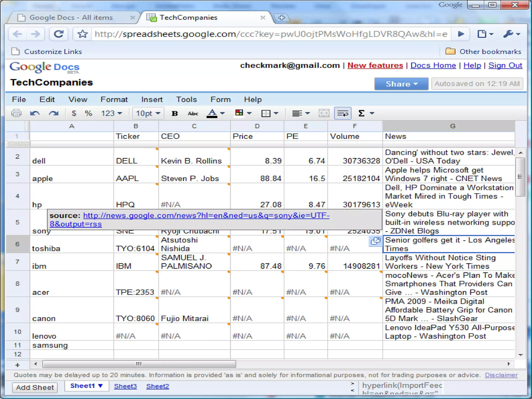Click the merge cells icon
The image size is (532, 399).
click(324, 113)
